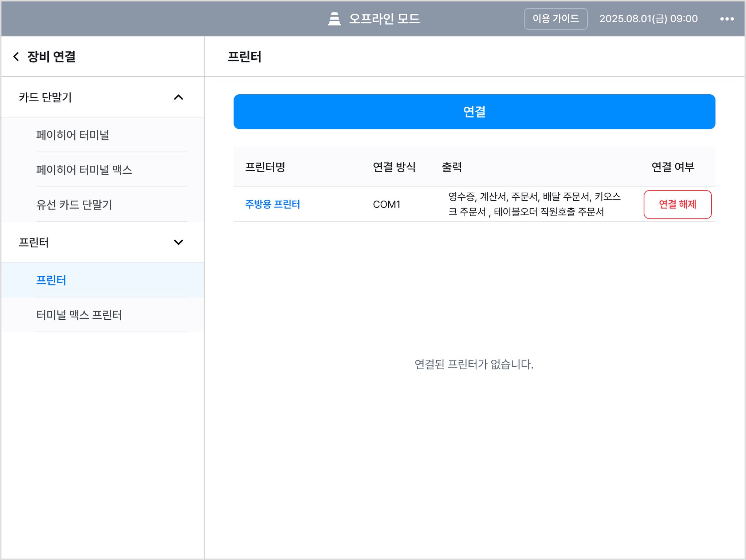Click the 출력 column header

coord(452,167)
